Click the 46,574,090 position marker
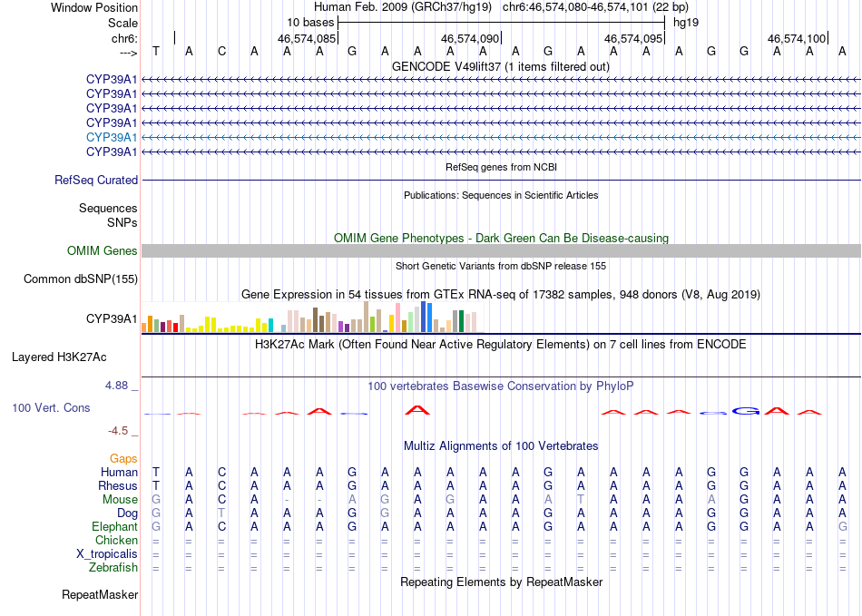862x616 pixels. coord(470,38)
